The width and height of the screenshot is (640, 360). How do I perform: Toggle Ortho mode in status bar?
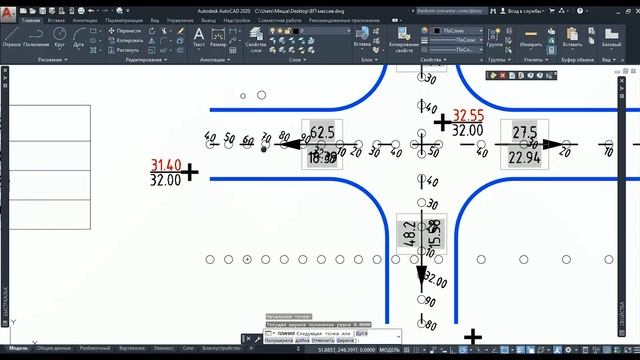(x=453, y=350)
